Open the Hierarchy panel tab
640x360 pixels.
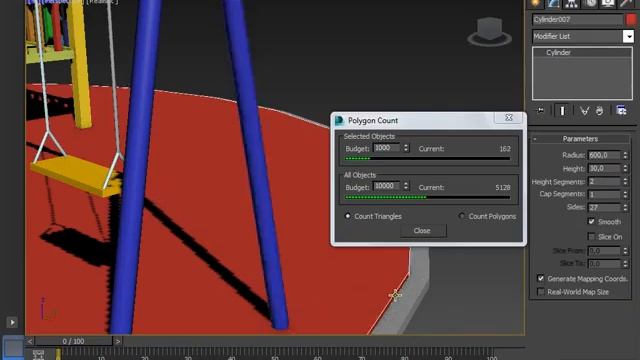571,3
